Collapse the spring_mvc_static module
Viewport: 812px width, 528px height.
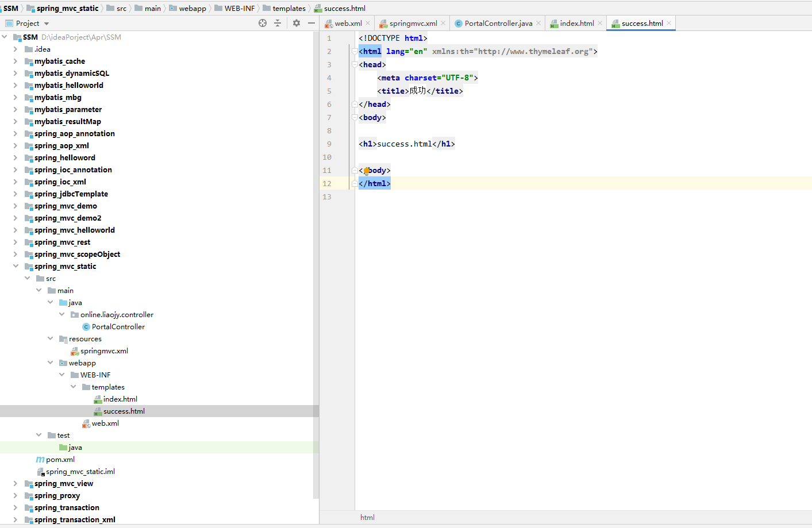16,266
